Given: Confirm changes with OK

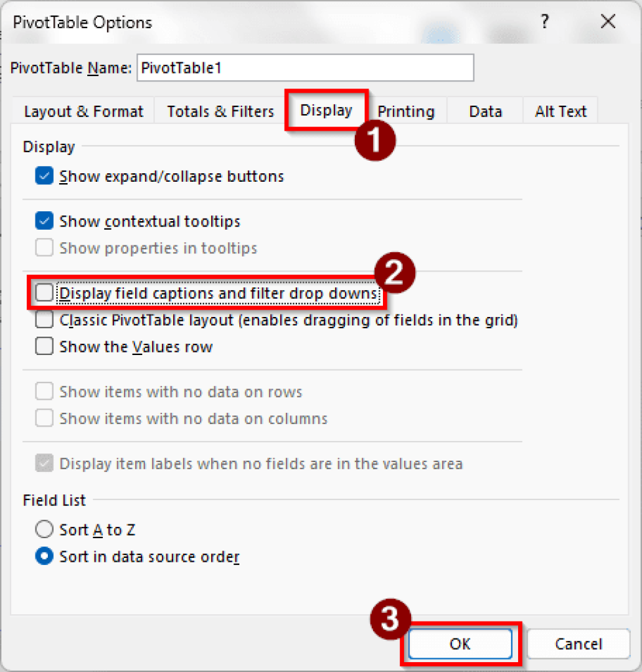Looking at the screenshot, I should [460, 644].
